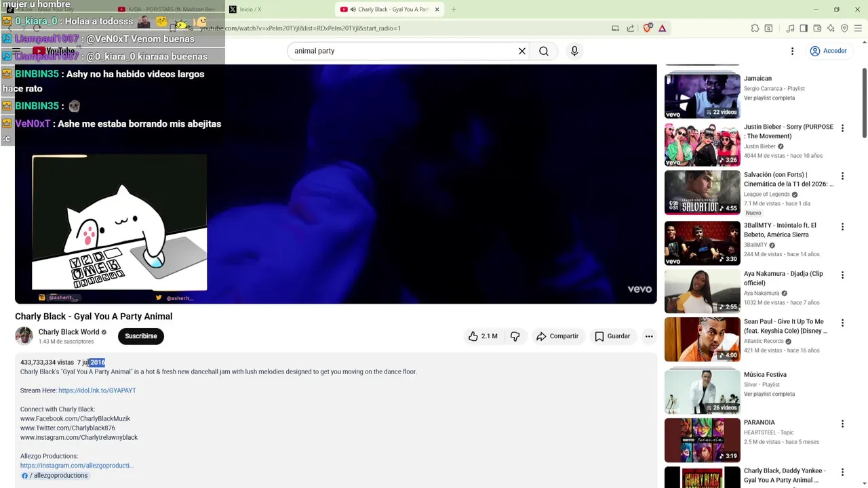This screenshot has height=488, width=868.
Task: Open Brave VPN shield icon
Action: pos(844,28)
